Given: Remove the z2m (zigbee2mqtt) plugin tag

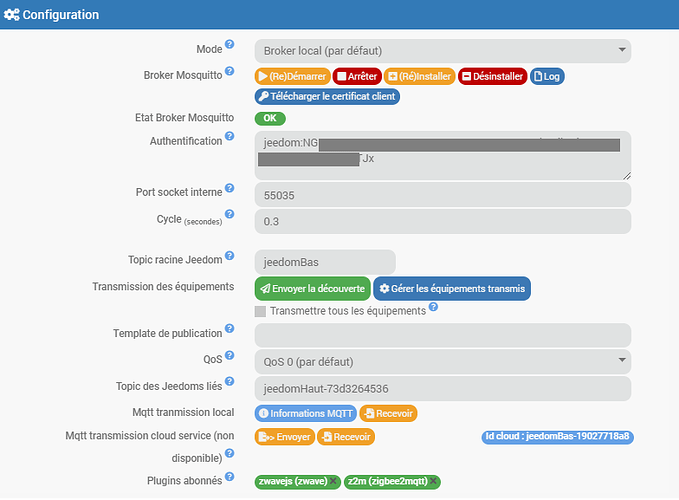Looking at the screenshot, I should [434, 482].
